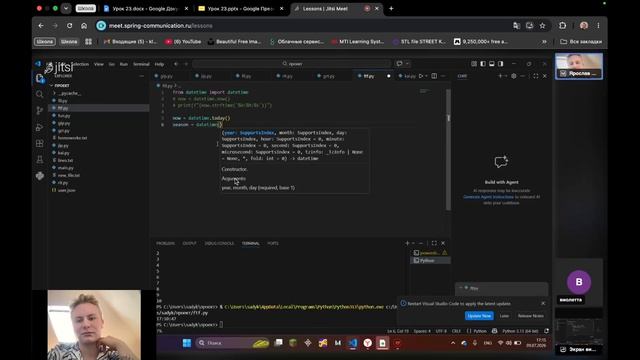640x360 pixels.
Task: Open the Search view in the activity bar
Action: [x=40, y=94]
